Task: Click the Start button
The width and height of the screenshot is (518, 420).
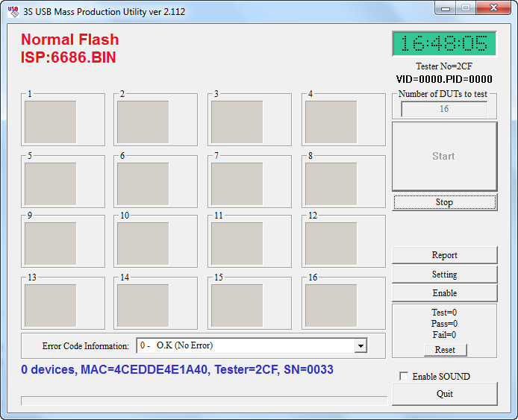Action: pos(444,156)
